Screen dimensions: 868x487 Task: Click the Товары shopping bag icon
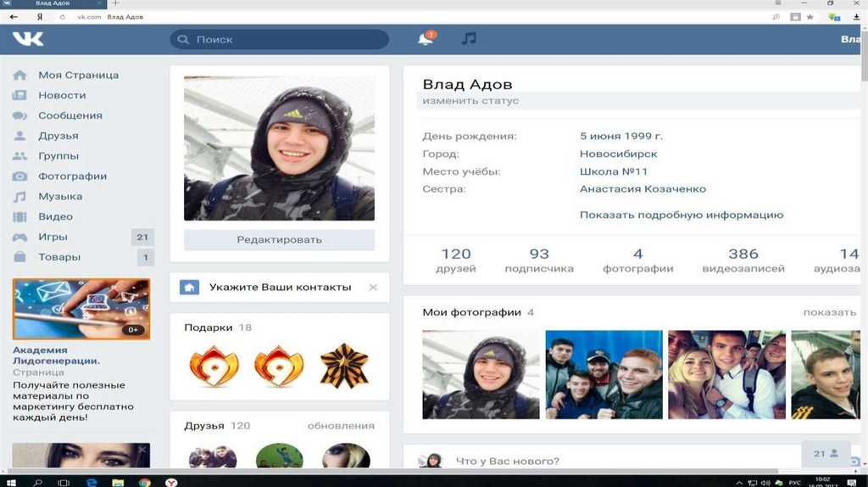(19, 257)
